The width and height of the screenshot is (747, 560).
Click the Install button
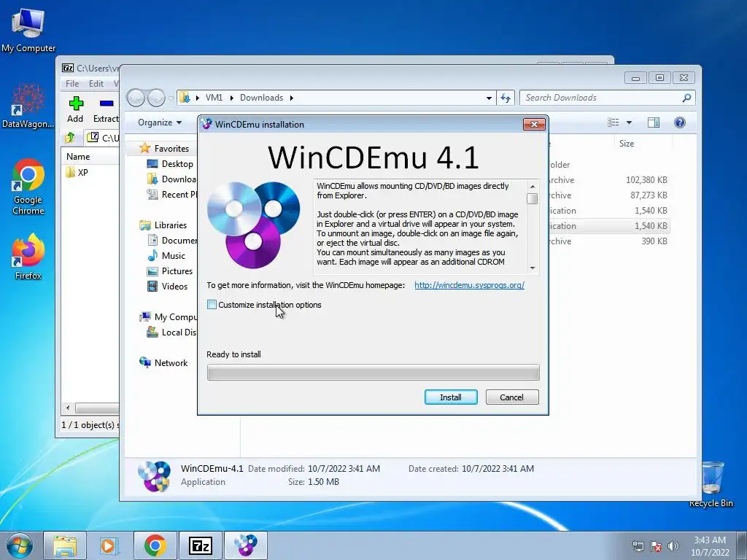click(451, 397)
